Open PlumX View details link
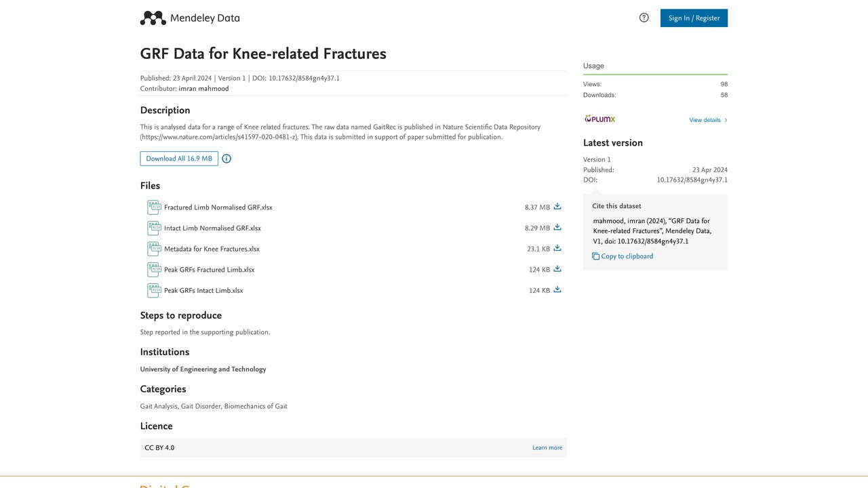This screenshot has height=488, width=868. [x=705, y=120]
